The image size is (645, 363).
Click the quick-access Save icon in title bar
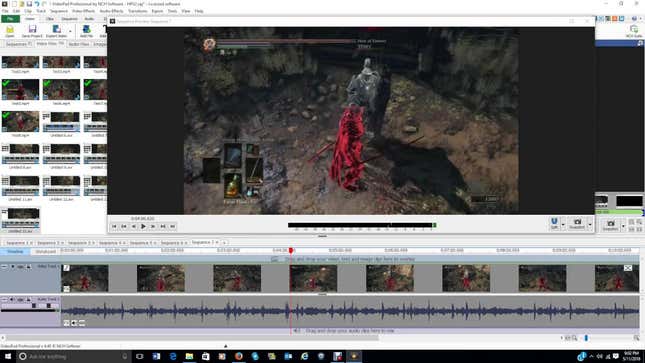click(x=29, y=4)
